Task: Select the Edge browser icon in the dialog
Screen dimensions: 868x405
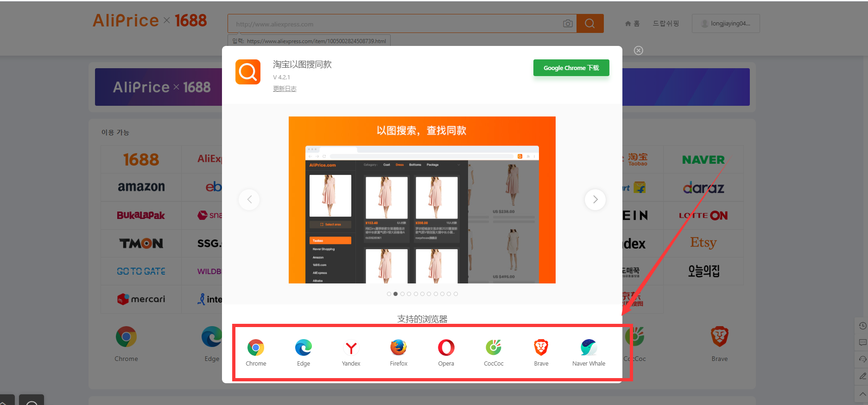Action: point(304,347)
